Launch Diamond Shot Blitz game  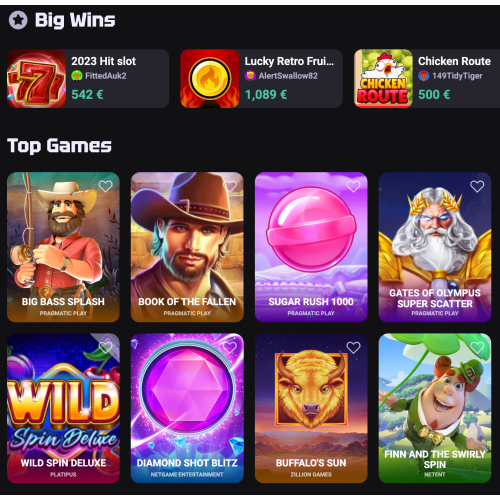pyautogui.click(x=187, y=408)
